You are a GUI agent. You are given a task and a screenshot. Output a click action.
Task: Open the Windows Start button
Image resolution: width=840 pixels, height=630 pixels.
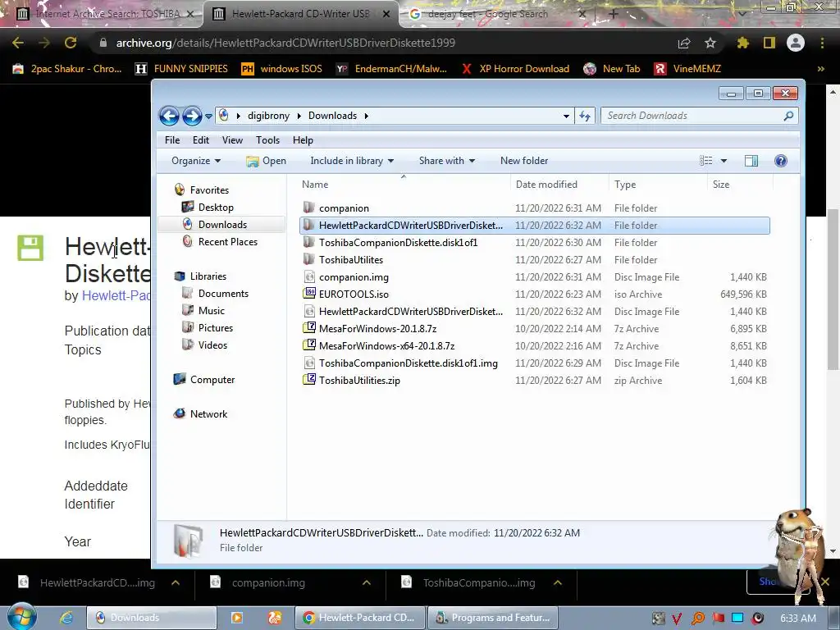21,617
